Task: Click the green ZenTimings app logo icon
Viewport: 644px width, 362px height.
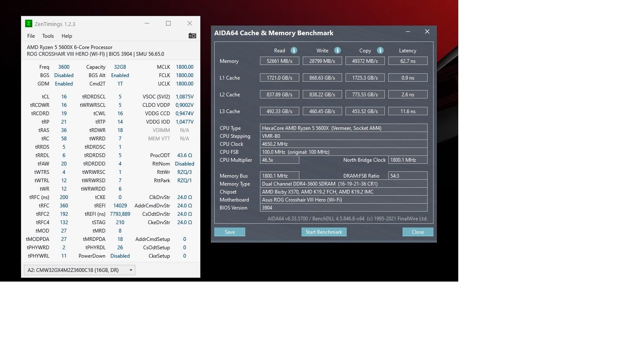Action: pyautogui.click(x=29, y=23)
